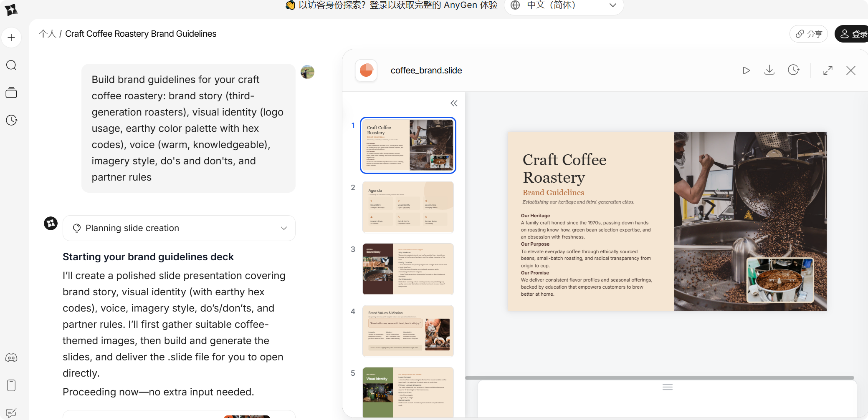Click the Discord icon in sidebar
The image size is (868, 420).
click(x=11, y=358)
